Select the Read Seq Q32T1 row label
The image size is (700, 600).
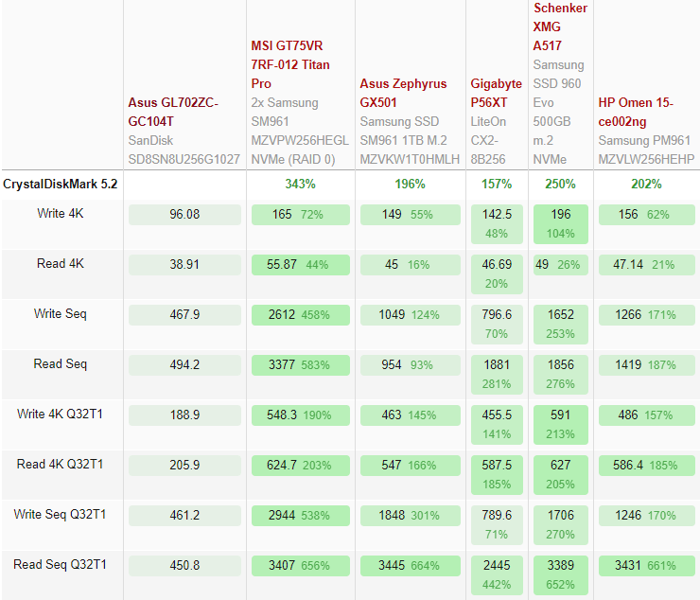(x=61, y=564)
